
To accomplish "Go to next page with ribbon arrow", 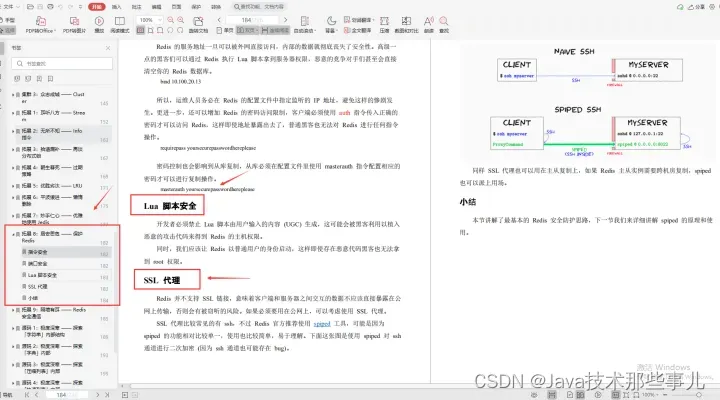I will click(x=285, y=20).
